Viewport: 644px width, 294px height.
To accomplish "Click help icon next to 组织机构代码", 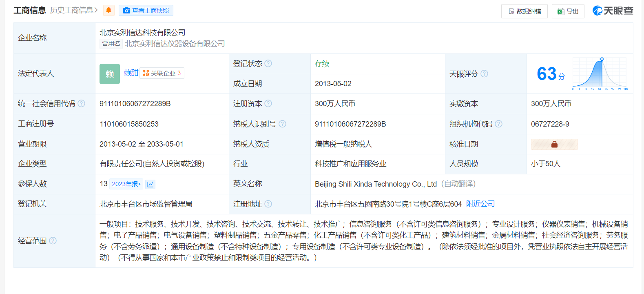I will 498,124.
